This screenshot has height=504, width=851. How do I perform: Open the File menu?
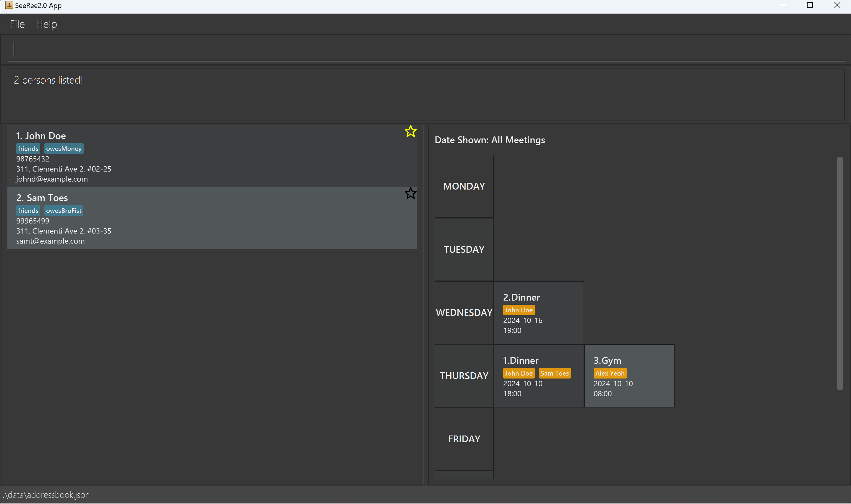pos(17,24)
